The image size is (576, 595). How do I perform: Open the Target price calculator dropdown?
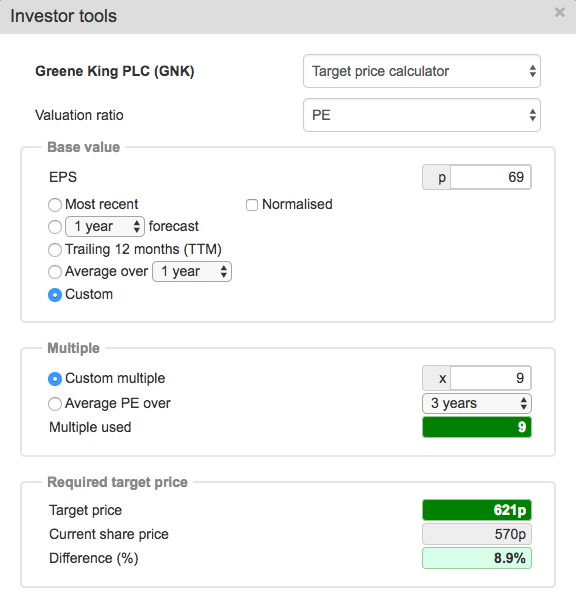(x=422, y=71)
